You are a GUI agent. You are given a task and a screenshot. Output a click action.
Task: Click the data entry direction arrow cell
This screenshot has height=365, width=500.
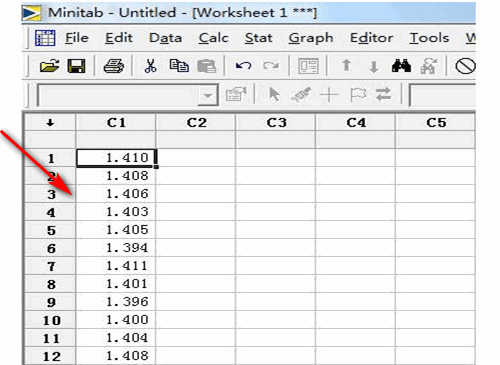click(x=50, y=123)
